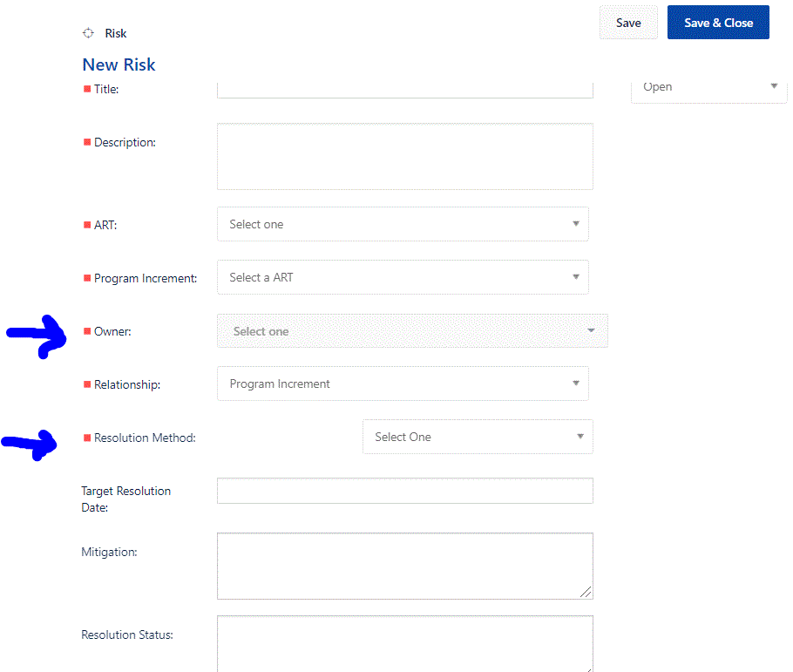Click inside the Mitigation text box
This screenshot has width=793, height=672.
404,562
